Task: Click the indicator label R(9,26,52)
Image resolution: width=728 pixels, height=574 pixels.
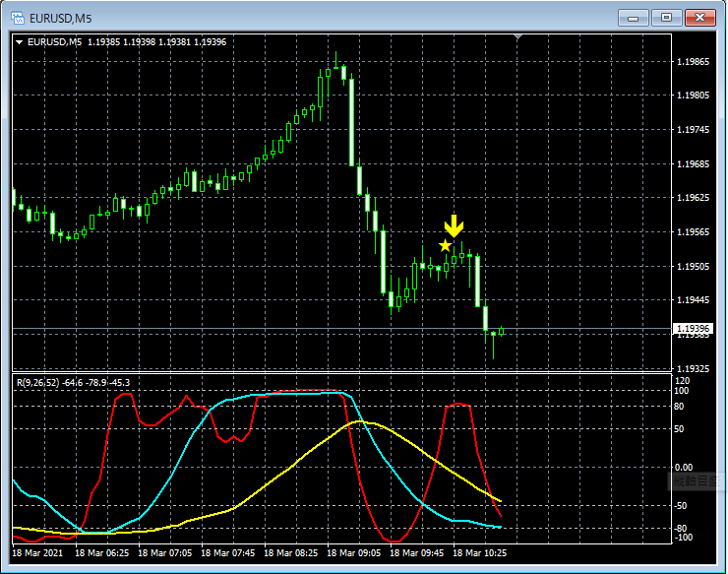Action: (38, 383)
